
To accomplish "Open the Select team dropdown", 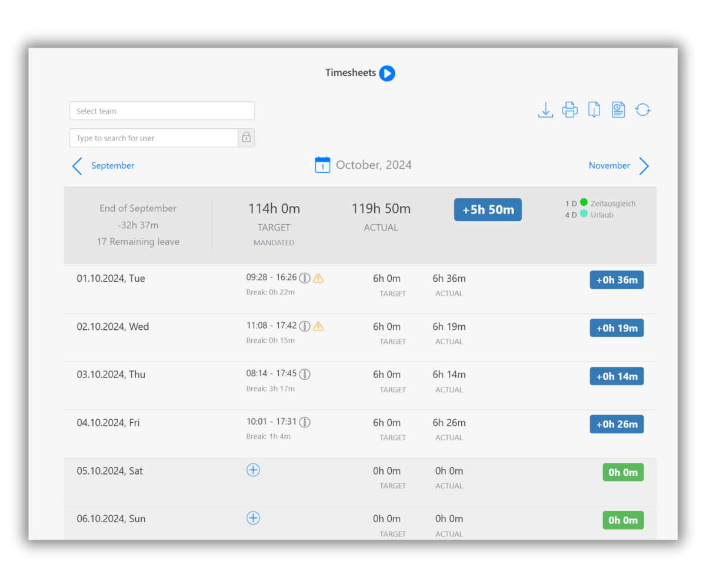I will pyautogui.click(x=162, y=111).
